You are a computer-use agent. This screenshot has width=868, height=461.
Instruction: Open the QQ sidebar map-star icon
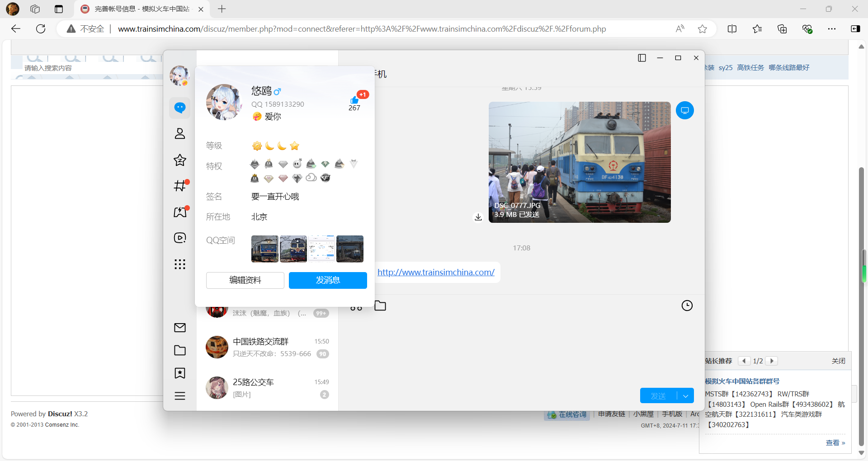180,212
